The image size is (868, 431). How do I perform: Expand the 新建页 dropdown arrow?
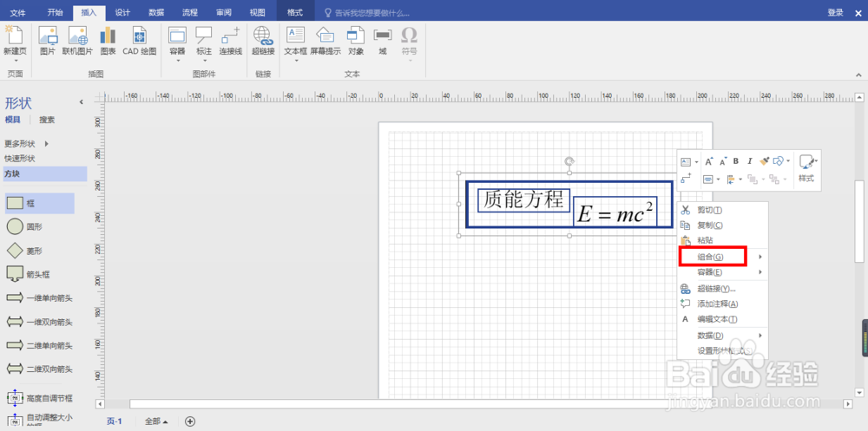pos(15,61)
